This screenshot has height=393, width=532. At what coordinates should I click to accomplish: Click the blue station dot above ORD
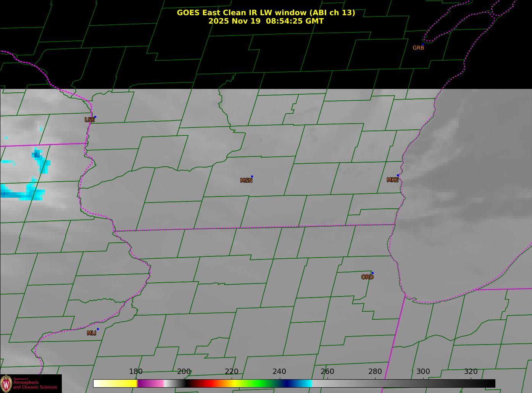click(372, 273)
